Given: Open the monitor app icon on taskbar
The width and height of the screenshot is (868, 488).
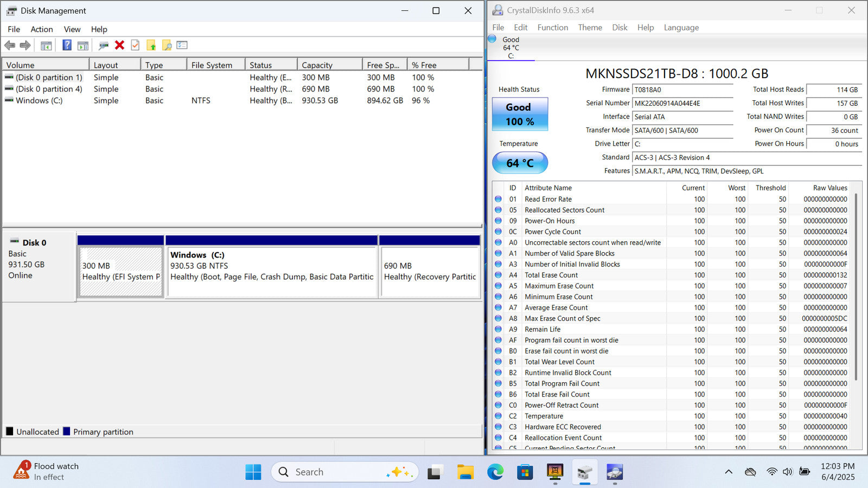Looking at the screenshot, I should pyautogui.click(x=554, y=472).
